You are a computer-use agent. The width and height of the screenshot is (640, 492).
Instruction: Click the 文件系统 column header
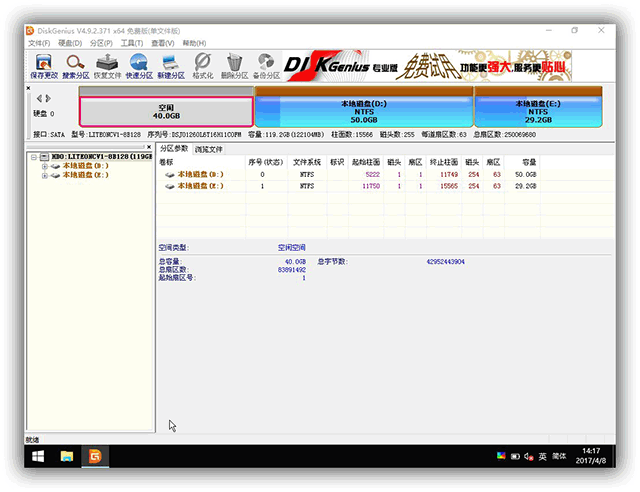[307, 163]
